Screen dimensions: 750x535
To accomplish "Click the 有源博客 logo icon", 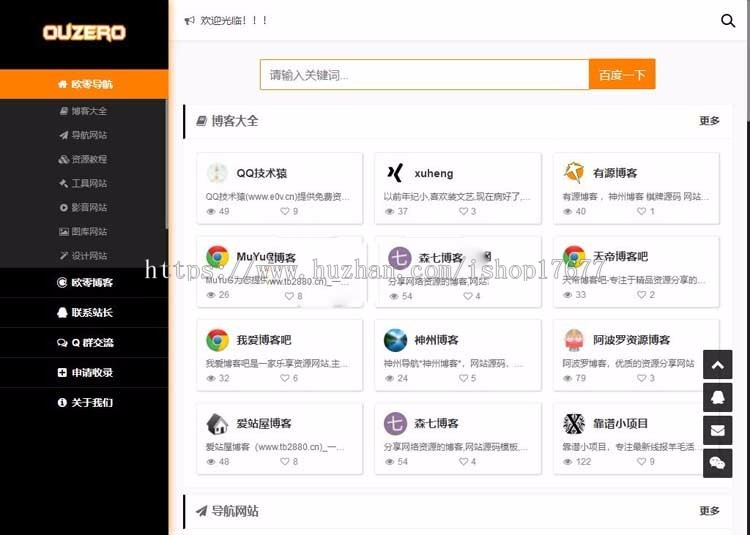I will (x=573, y=173).
